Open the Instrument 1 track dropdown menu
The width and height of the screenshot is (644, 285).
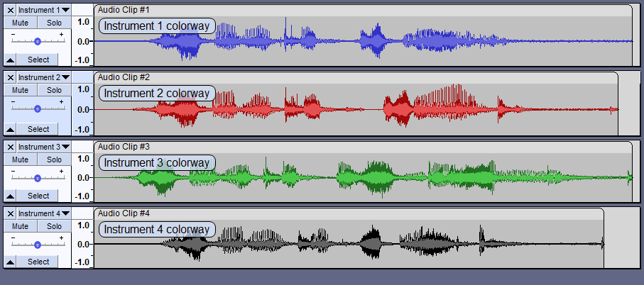click(44, 10)
